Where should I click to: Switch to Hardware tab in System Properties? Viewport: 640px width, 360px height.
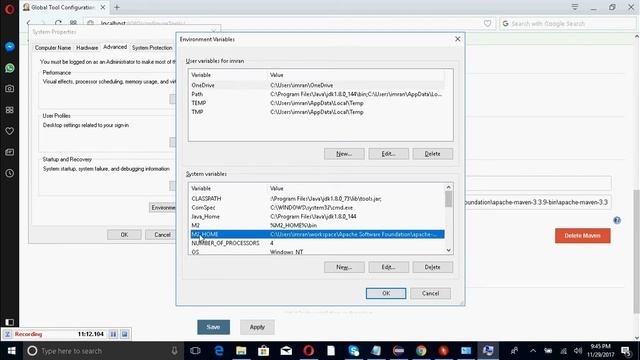click(x=87, y=48)
